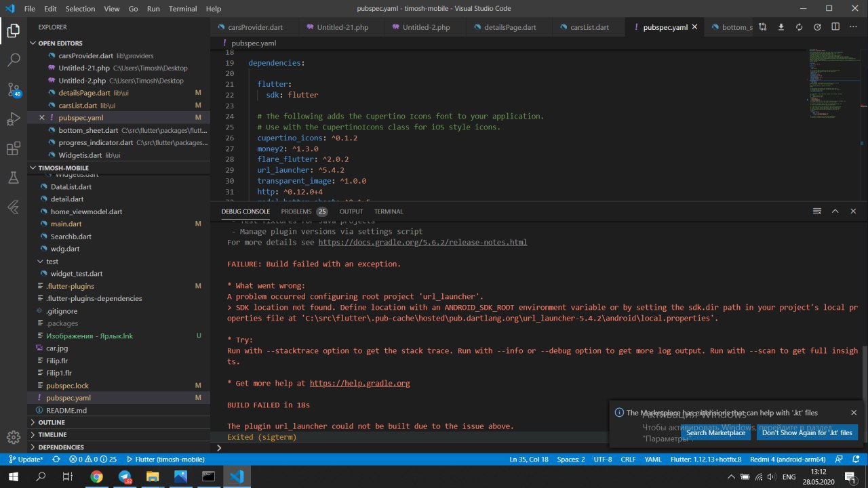Screen dimensions: 868x488
Task: Open the Photos app from the taskbar
Action: [x=180, y=476]
